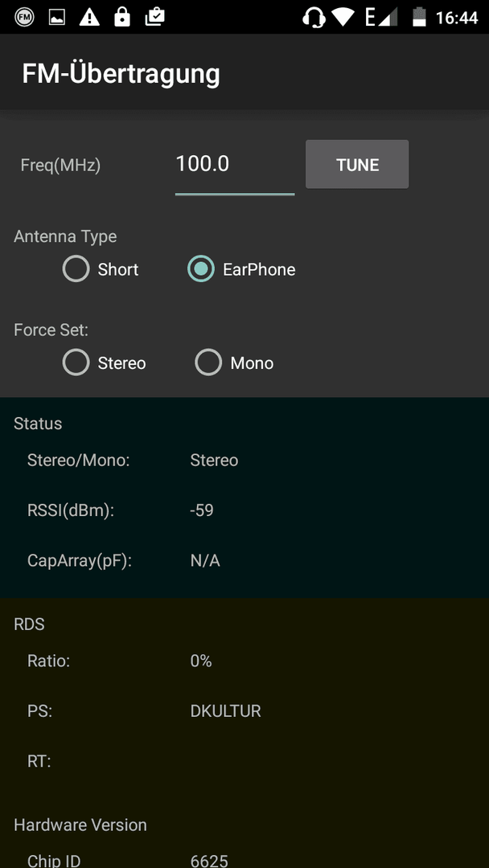The height and width of the screenshot is (868, 489).
Task: Focus the frequency field showing 100.0
Action: (235, 166)
